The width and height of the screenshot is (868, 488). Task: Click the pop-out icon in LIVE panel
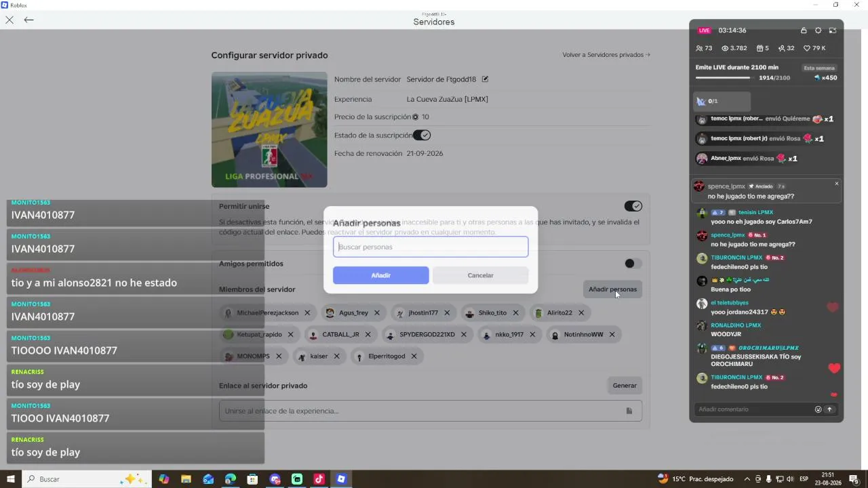click(x=833, y=30)
